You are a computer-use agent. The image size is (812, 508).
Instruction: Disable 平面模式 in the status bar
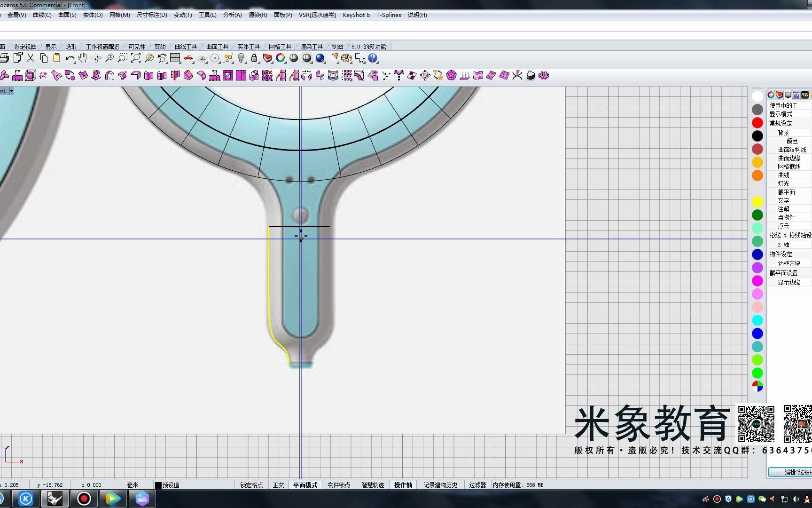coord(304,485)
